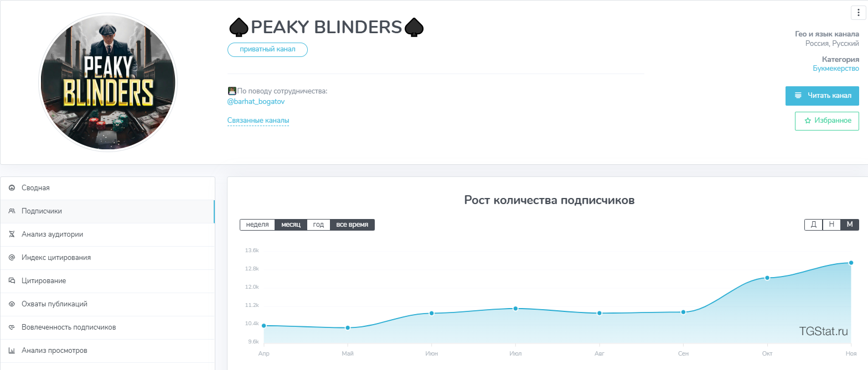Expand the Связанные каналы list
This screenshot has height=370, width=868.
[258, 121]
